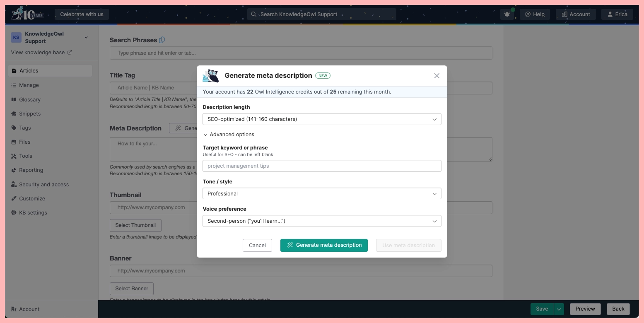Focus the Meta Description text area
This screenshot has width=644, height=323.
pos(301,149)
